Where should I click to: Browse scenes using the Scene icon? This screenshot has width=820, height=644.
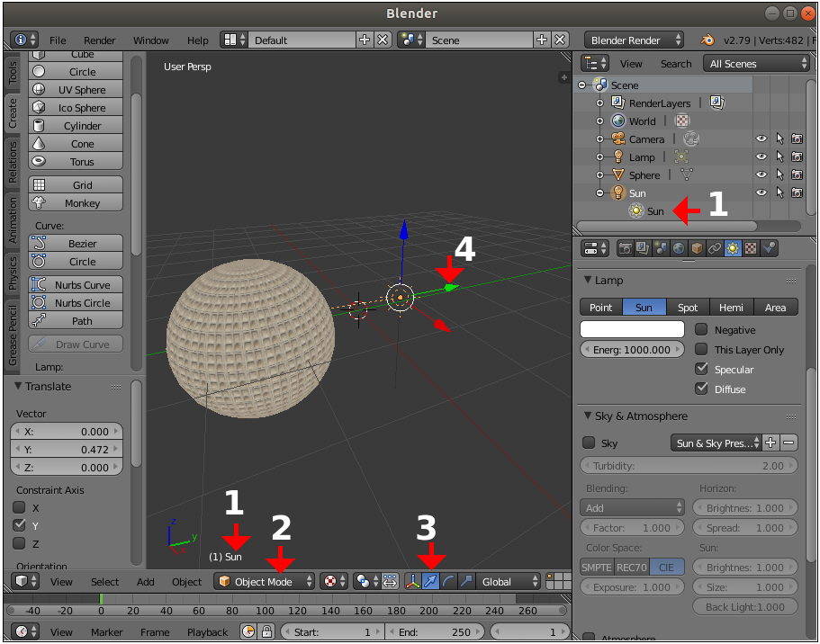tap(412, 40)
